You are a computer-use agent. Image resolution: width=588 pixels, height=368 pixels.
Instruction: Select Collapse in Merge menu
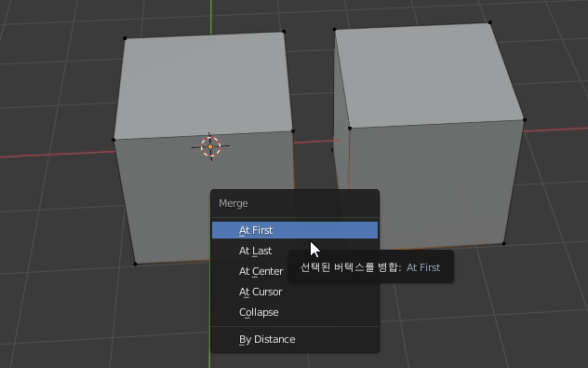coord(295,312)
